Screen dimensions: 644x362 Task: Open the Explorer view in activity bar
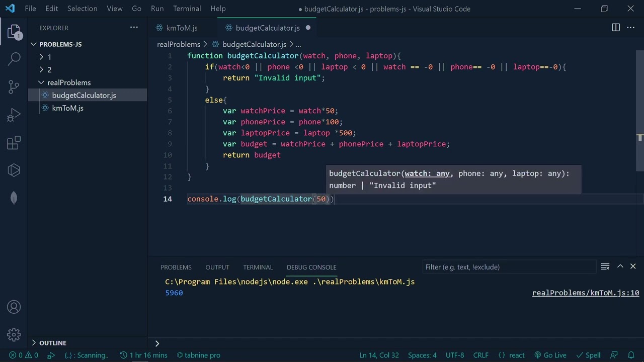[x=14, y=32]
